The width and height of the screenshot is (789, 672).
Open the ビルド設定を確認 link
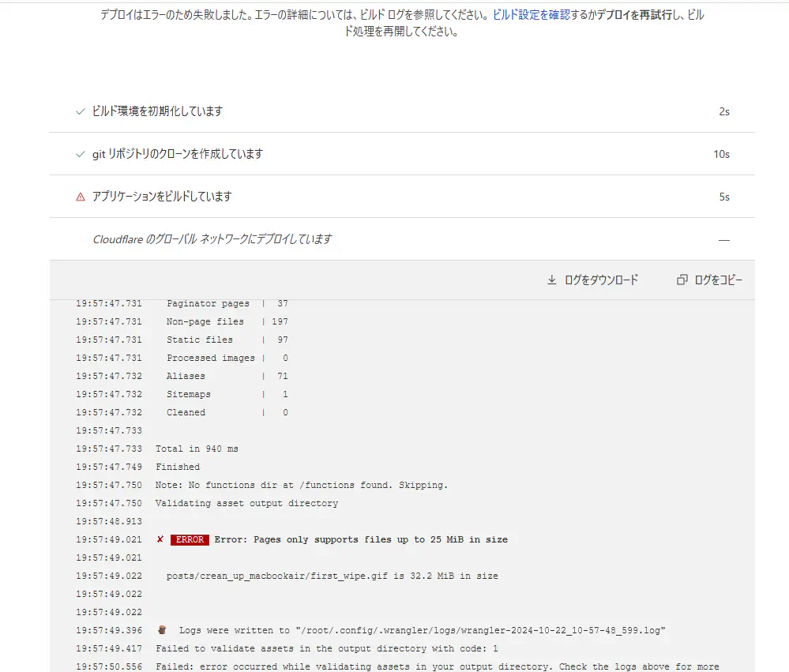tap(531, 14)
